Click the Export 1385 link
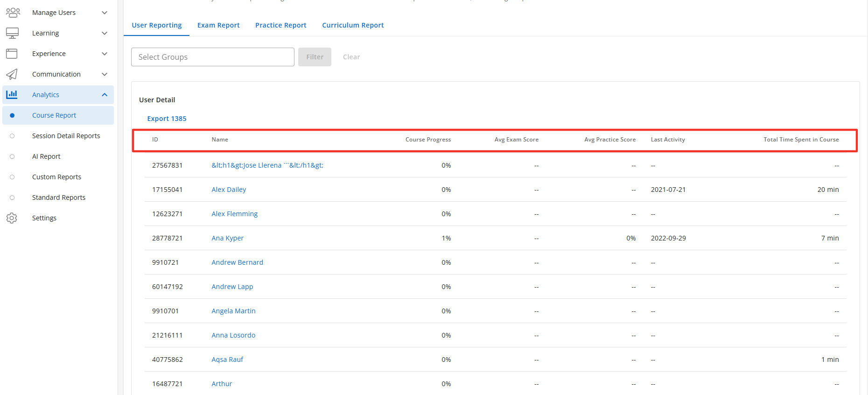Viewport: 868px width, 395px height. 167,119
